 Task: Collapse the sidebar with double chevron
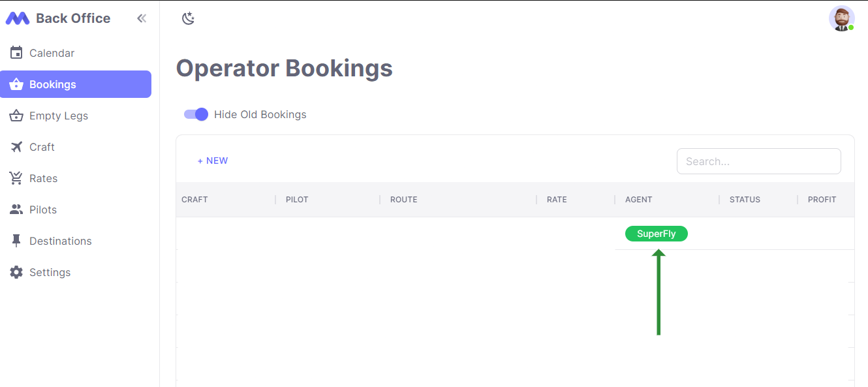(142, 18)
